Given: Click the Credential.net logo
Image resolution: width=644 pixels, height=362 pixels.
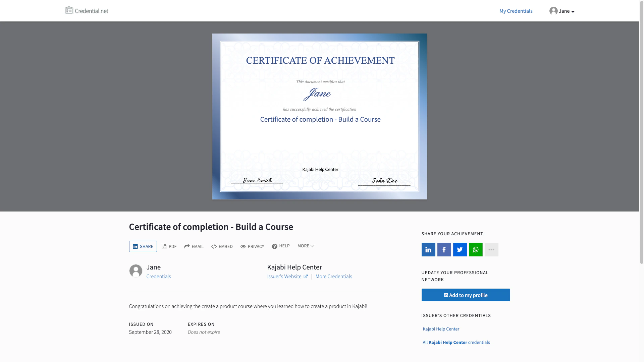Looking at the screenshot, I should (87, 11).
